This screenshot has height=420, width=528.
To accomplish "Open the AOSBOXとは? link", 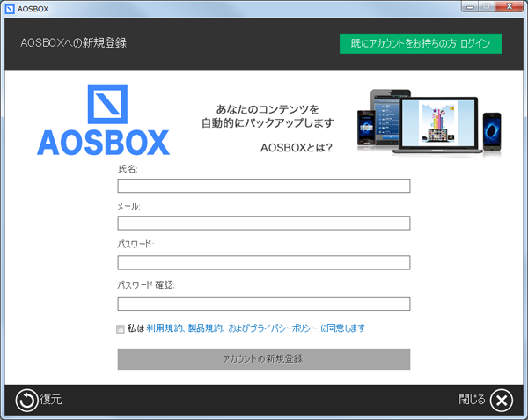I will 297,148.
